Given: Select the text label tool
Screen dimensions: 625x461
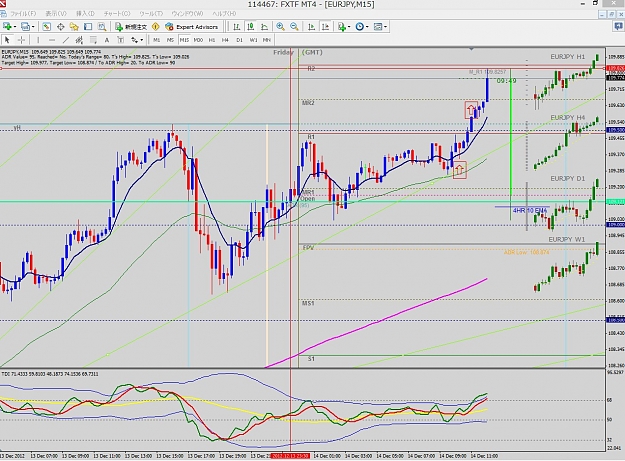Looking at the screenshot, I should [x=120, y=40].
